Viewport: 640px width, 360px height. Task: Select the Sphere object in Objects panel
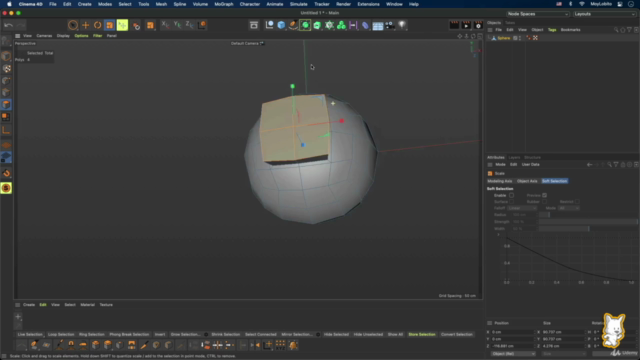(503, 38)
